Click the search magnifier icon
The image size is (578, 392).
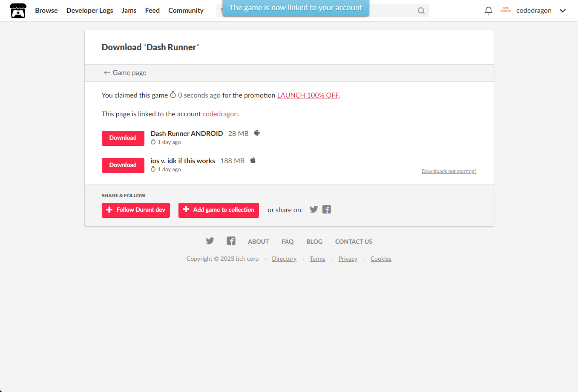click(421, 11)
